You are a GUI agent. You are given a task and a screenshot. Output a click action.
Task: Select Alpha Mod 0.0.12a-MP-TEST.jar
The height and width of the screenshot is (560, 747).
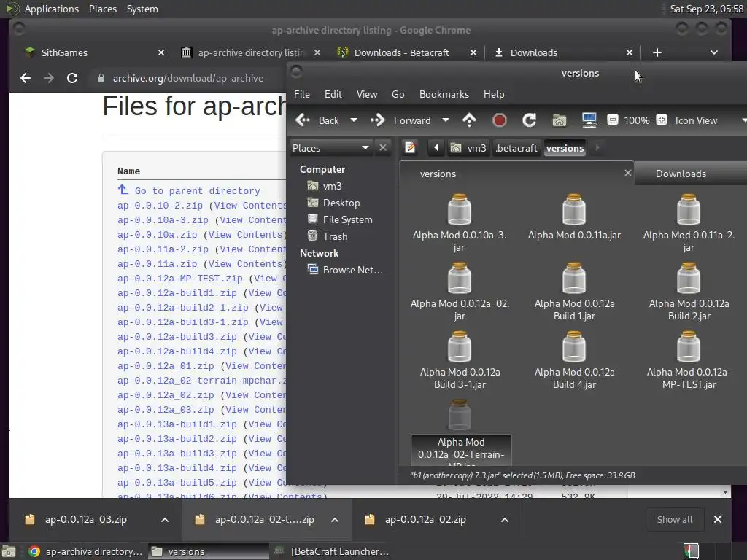coord(689,360)
